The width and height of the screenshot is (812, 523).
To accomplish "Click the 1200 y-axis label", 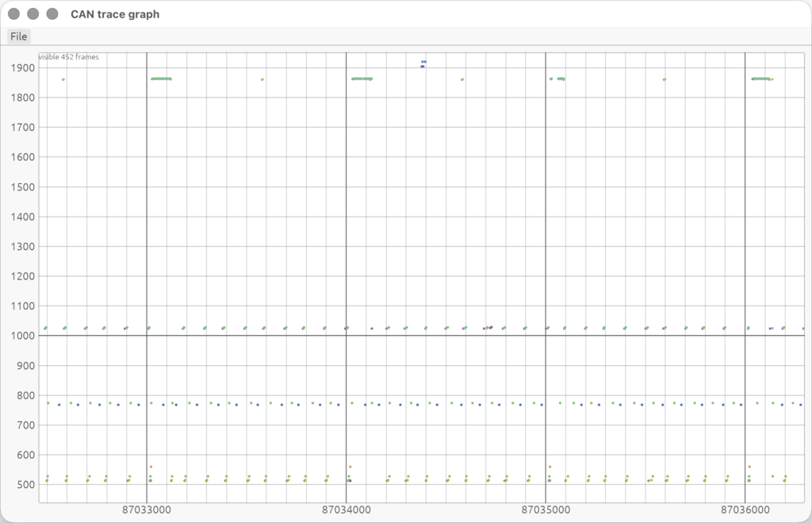I will pyautogui.click(x=23, y=276).
